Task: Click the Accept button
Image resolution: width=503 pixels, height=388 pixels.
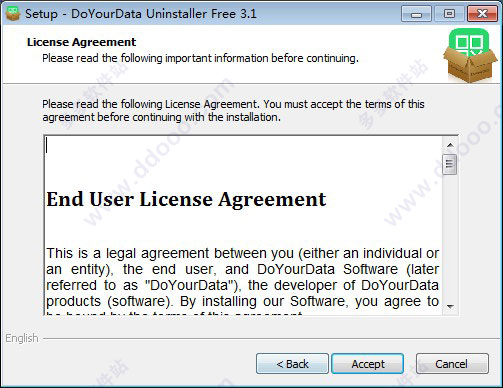Action: 367,364
